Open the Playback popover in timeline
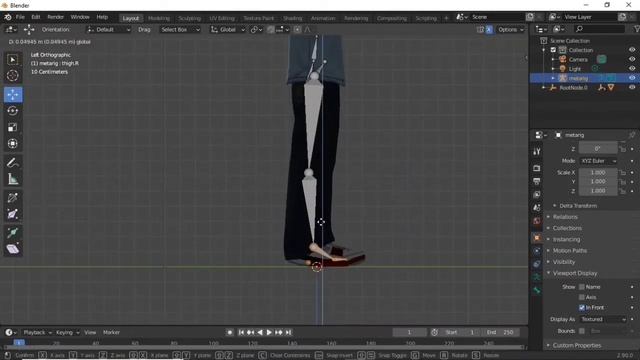The width and height of the screenshot is (640, 360). (37, 332)
